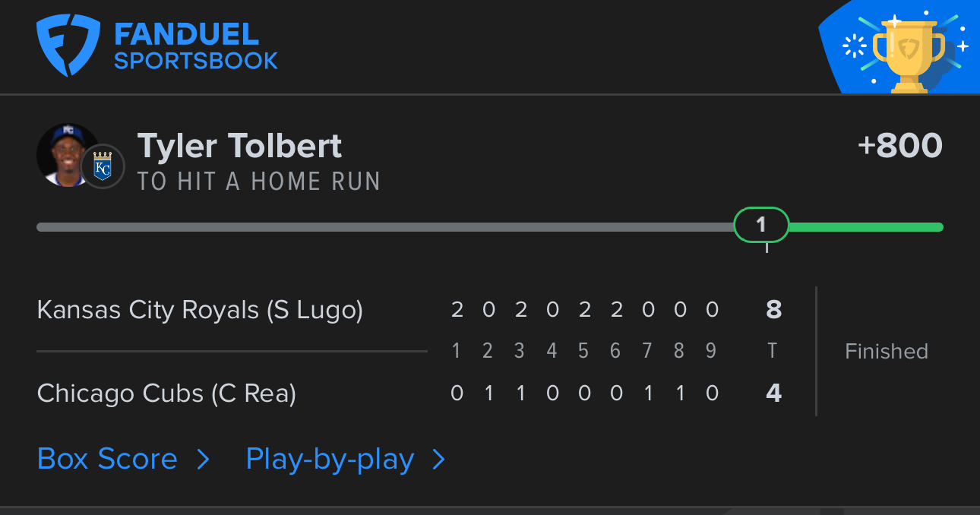Click the Chicago Cubs (C Rea) row
Viewport: 980px width, 515px height.
pyautogui.click(x=410, y=393)
